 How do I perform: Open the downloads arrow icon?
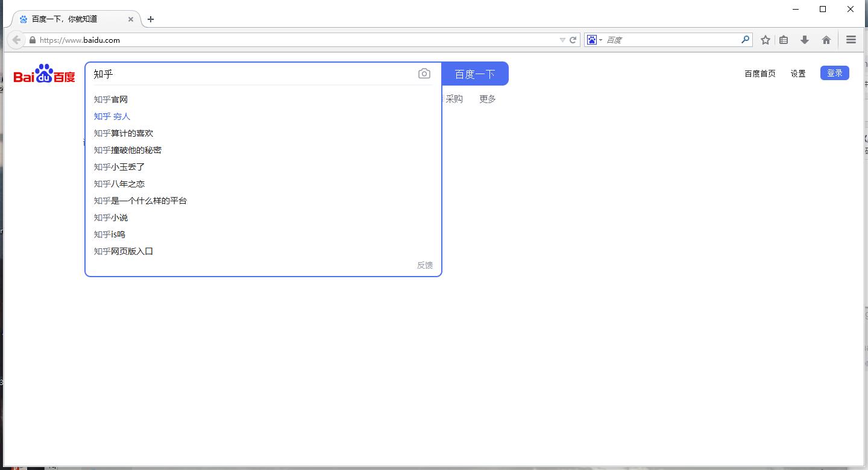(x=804, y=40)
